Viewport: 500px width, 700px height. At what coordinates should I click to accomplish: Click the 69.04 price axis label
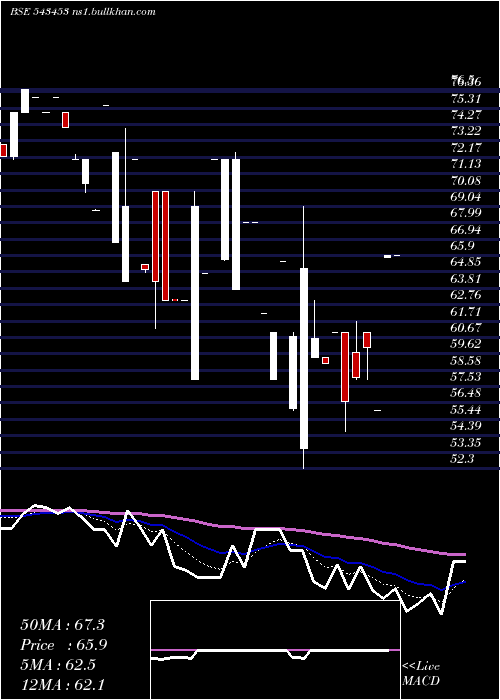[x=466, y=196]
